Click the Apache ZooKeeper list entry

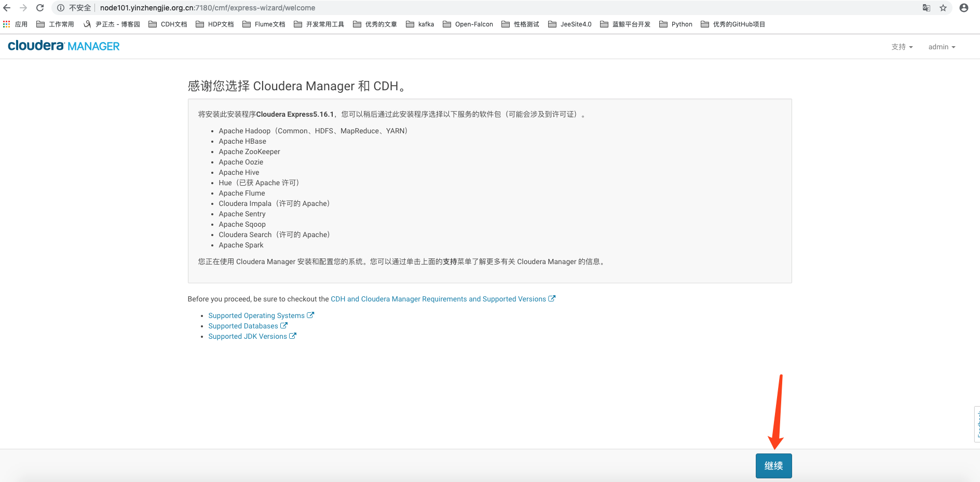tap(249, 152)
